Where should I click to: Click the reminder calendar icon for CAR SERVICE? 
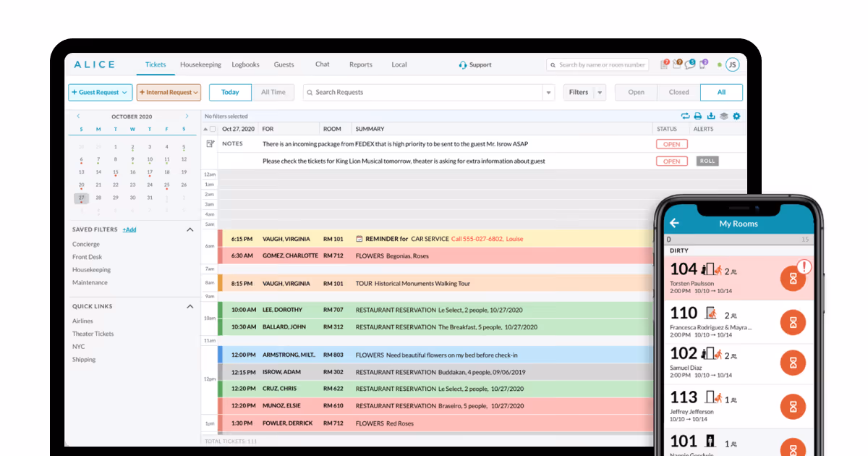[359, 239]
